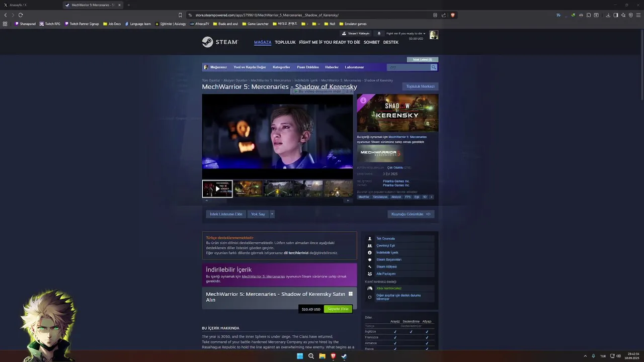Image resolution: width=644 pixels, height=362 pixels.
Task: Click the Aksiyon tag
Action: pos(396,197)
